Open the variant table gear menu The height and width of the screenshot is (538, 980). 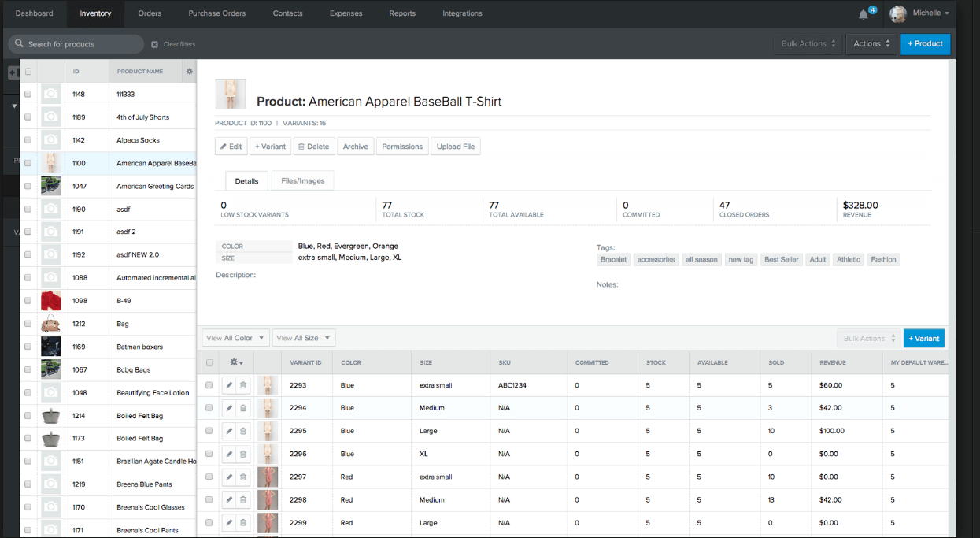pos(236,362)
